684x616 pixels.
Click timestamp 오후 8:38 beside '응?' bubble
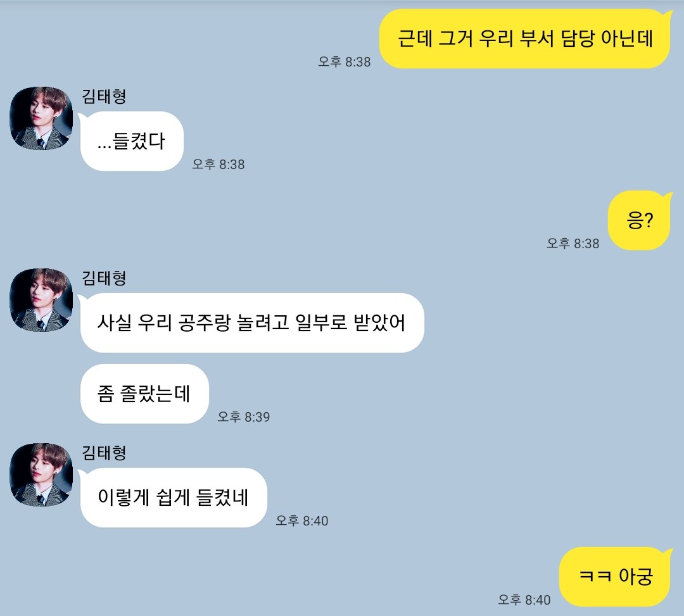(x=573, y=243)
